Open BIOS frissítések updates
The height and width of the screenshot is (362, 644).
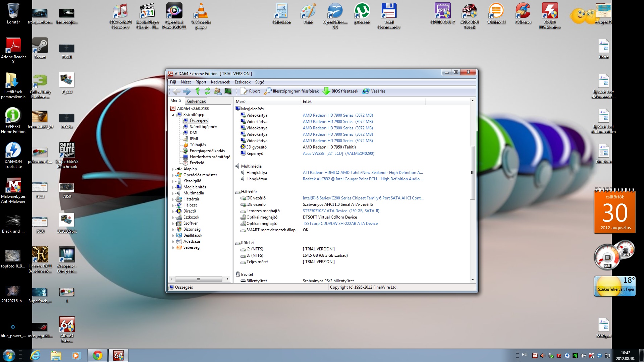click(340, 91)
